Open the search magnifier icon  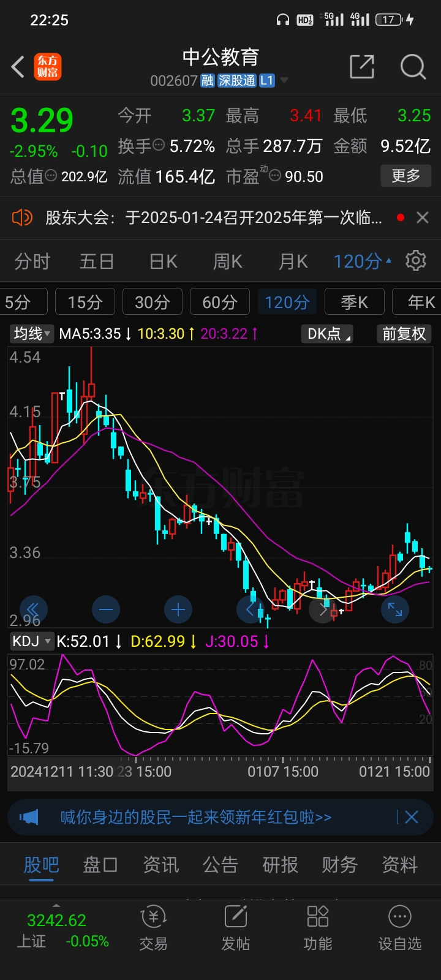(413, 67)
